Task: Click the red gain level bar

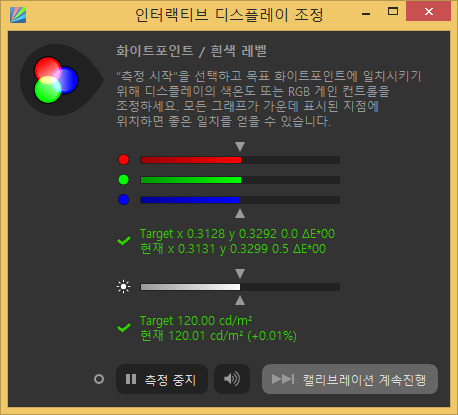Action: coord(240,160)
